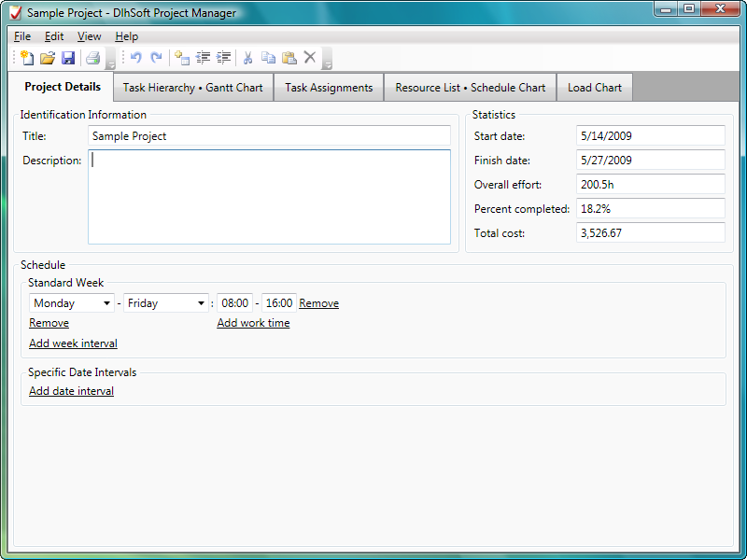Screen dimensions: 747x560
Task: Click the Add work time link
Action: point(253,323)
